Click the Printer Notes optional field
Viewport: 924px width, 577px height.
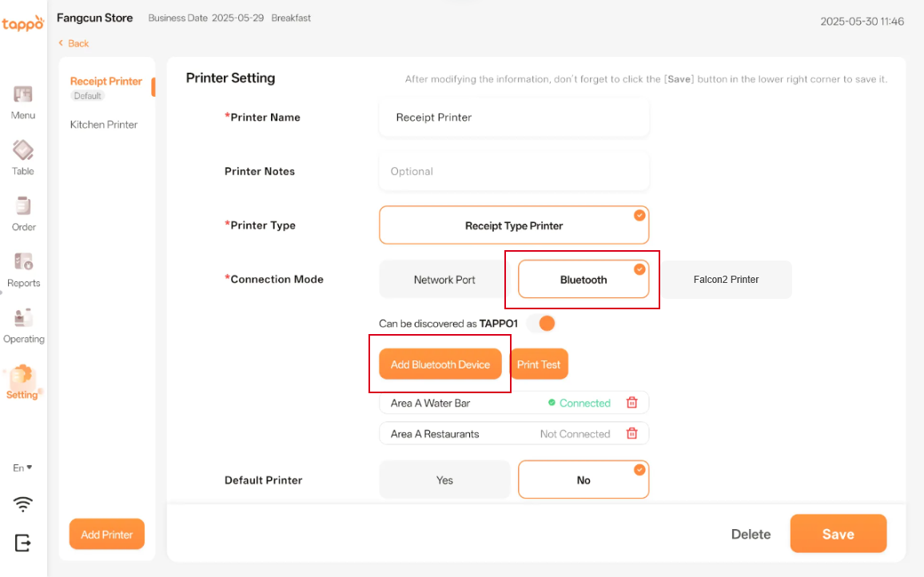(x=514, y=172)
